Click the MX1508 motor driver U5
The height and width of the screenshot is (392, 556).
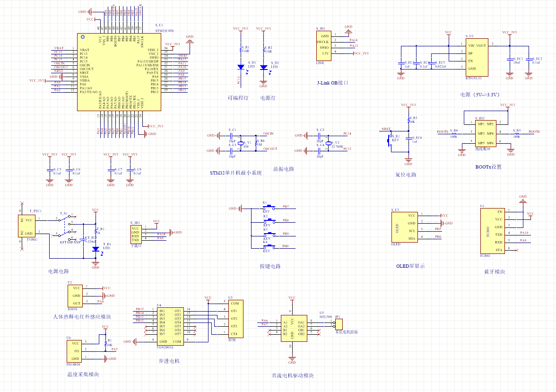292,327
